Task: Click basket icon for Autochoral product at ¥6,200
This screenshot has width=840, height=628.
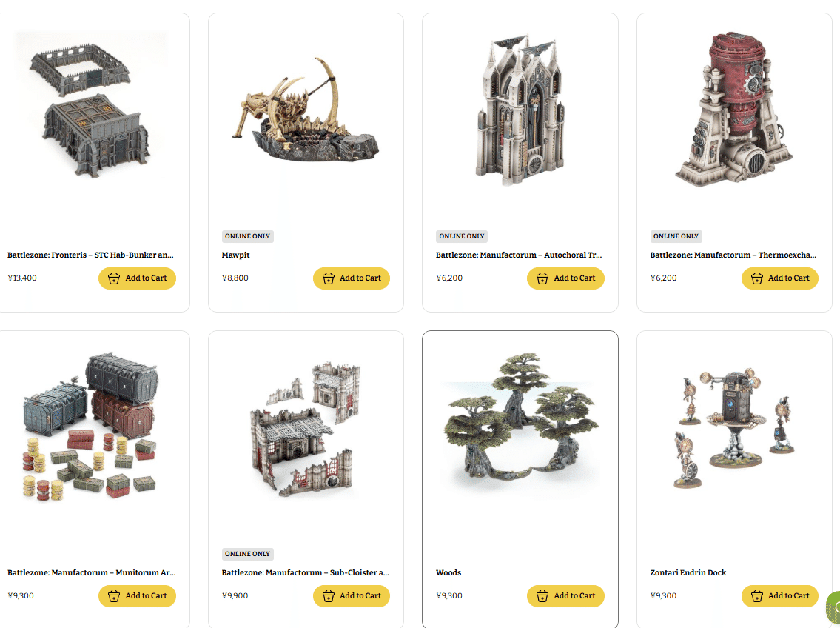Action: [x=542, y=278]
